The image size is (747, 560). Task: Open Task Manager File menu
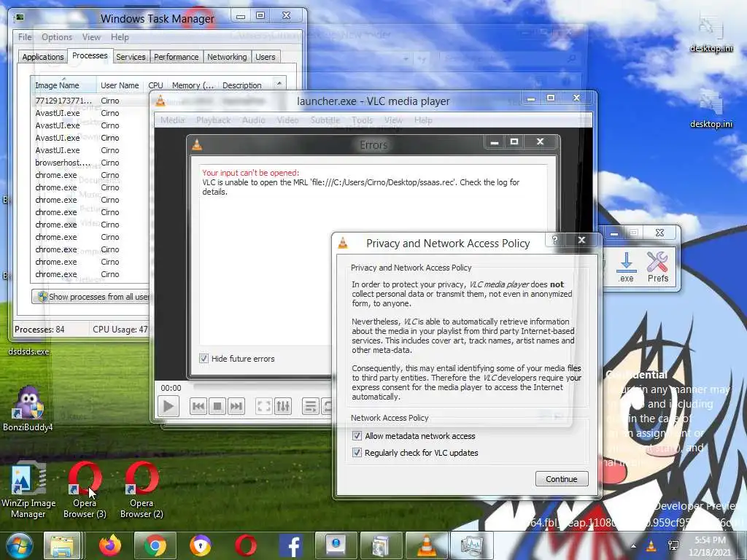click(x=25, y=37)
